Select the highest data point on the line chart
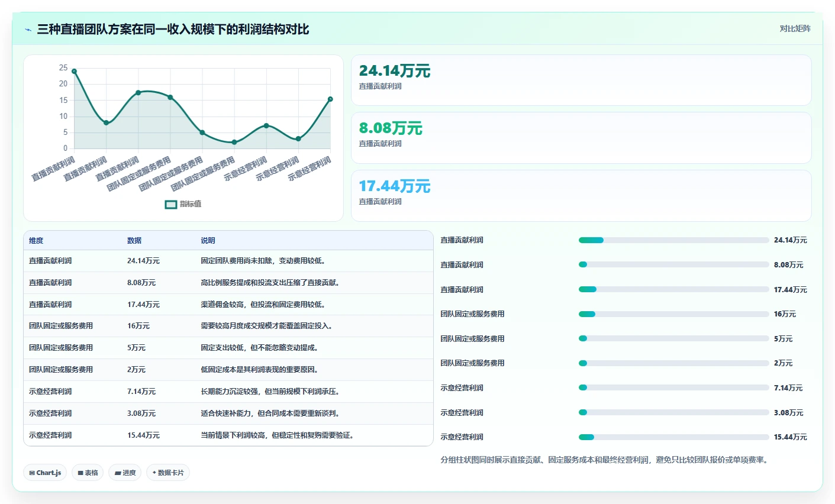 [74, 71]
